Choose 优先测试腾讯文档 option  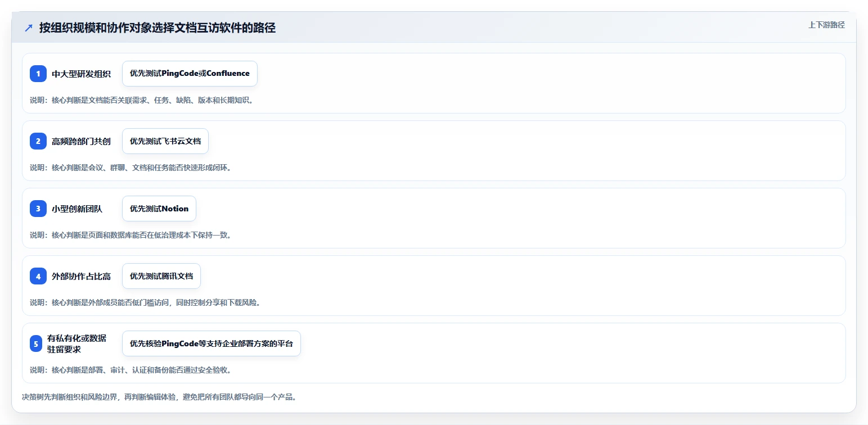pos(161,276)
